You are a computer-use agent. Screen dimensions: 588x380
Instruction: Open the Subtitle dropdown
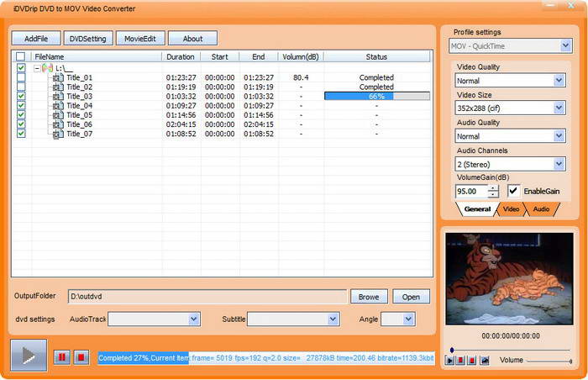333,319
